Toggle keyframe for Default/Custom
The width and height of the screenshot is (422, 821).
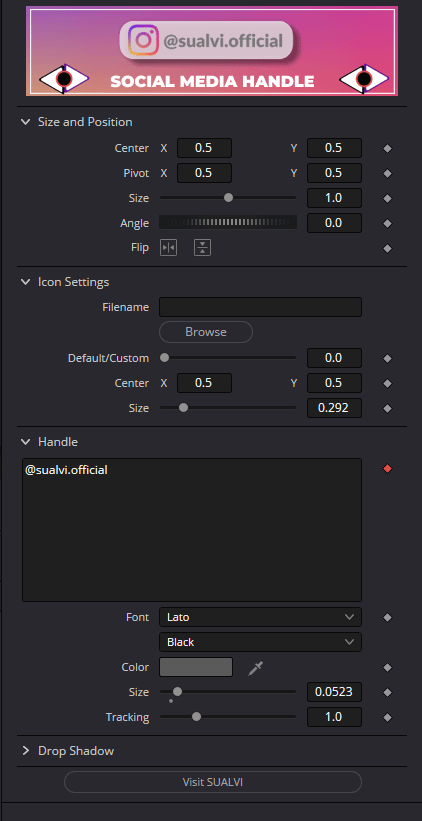tap(387, 359)
